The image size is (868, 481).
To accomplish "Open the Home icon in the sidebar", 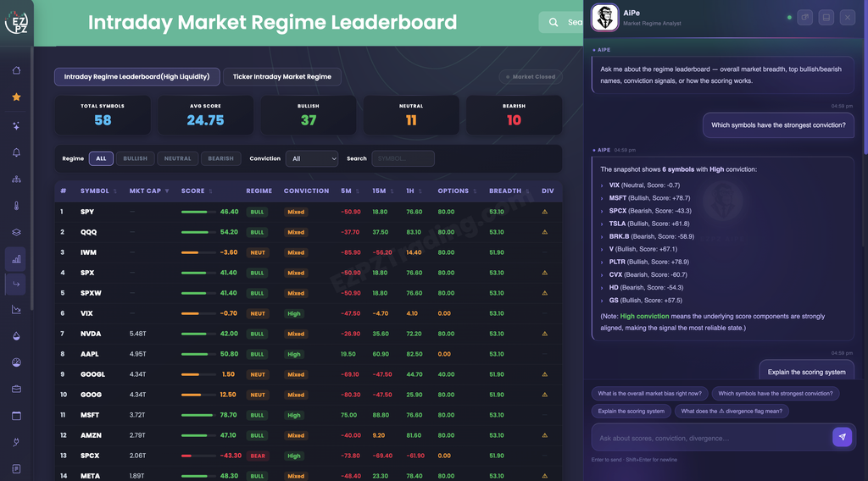I will click(x=17, y=70).
